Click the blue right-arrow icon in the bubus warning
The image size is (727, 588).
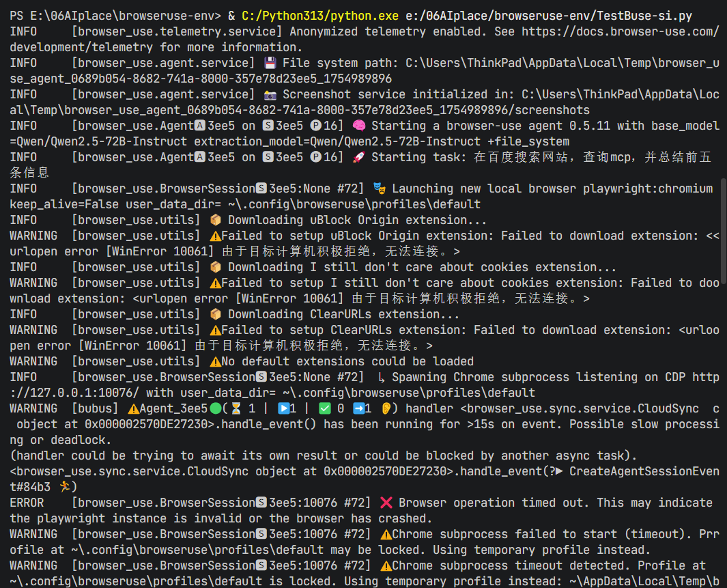[x=359, y=409]
